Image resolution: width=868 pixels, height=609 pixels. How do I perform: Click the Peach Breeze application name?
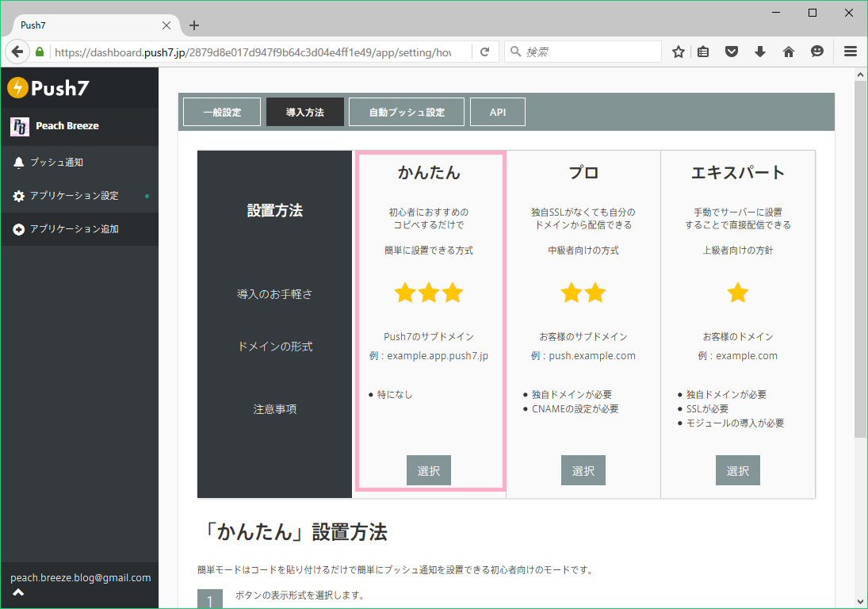tap(67, 125)
